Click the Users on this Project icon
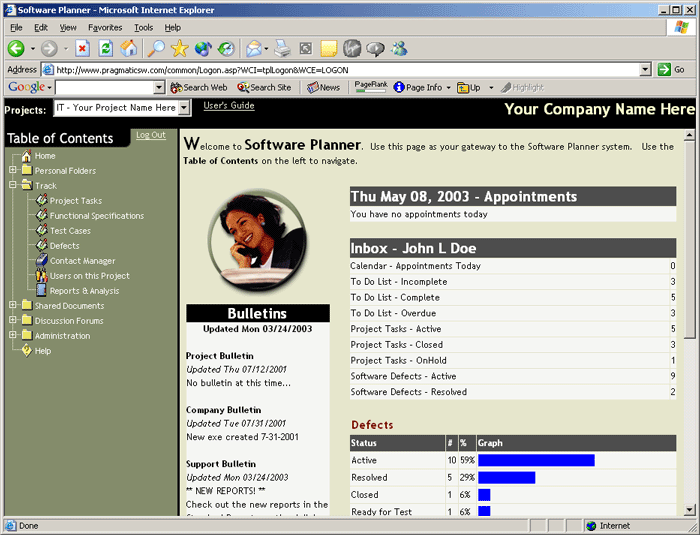The image size is (700, 535). pos(42,275)
